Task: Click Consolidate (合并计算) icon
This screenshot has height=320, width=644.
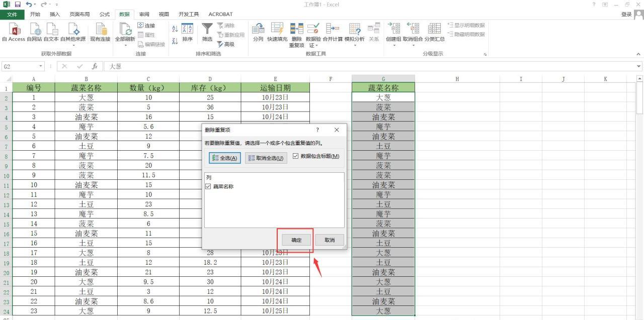Action: tap(333, 32)
